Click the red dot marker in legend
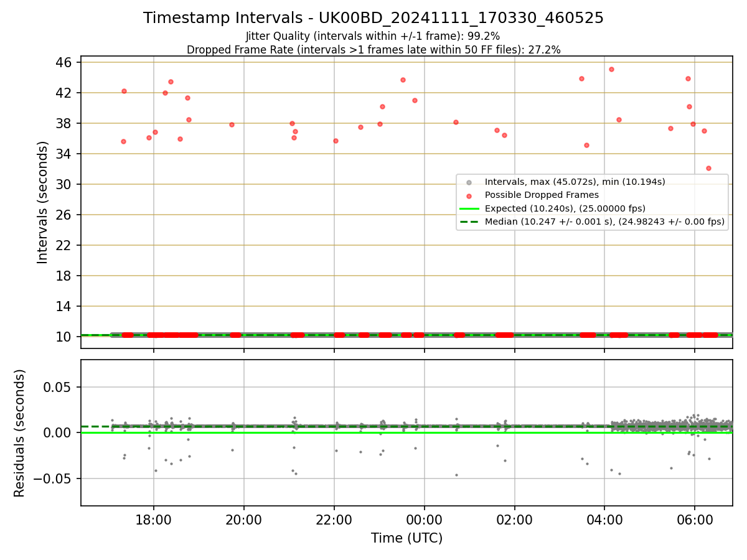 click(x=469, y=195)
